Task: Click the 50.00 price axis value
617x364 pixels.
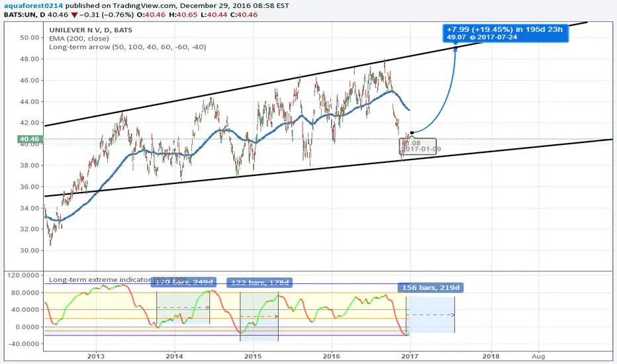Action: pos(30,38)
